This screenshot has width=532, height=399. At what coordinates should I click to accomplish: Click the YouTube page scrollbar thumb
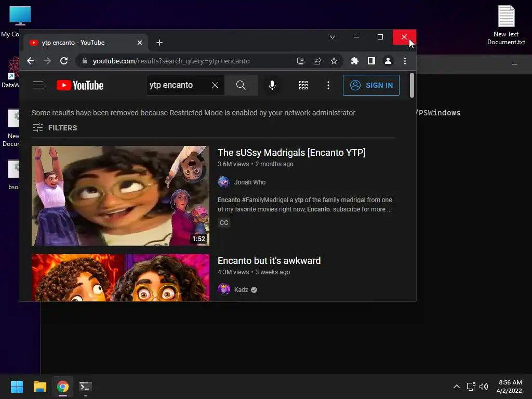[412, 85]
